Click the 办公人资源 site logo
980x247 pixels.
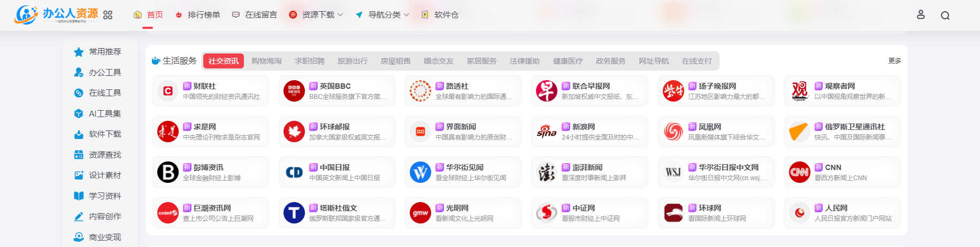click(56, 14)
